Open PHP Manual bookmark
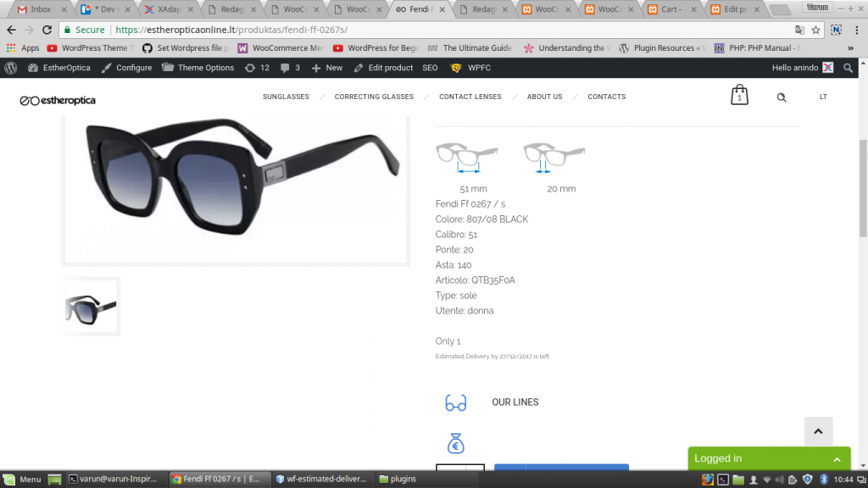Viewport: 868px width, 488px height. pyautogui.click(x=757, y=48)
